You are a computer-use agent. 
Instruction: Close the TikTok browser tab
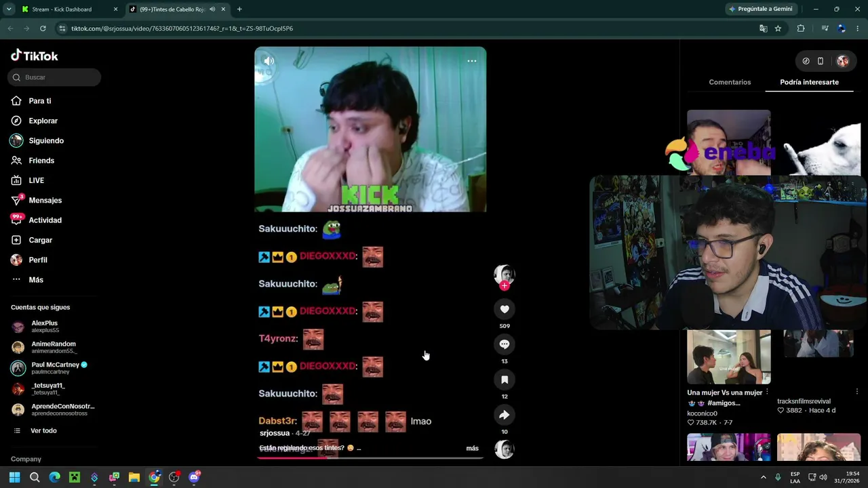(x=223, y=9)
